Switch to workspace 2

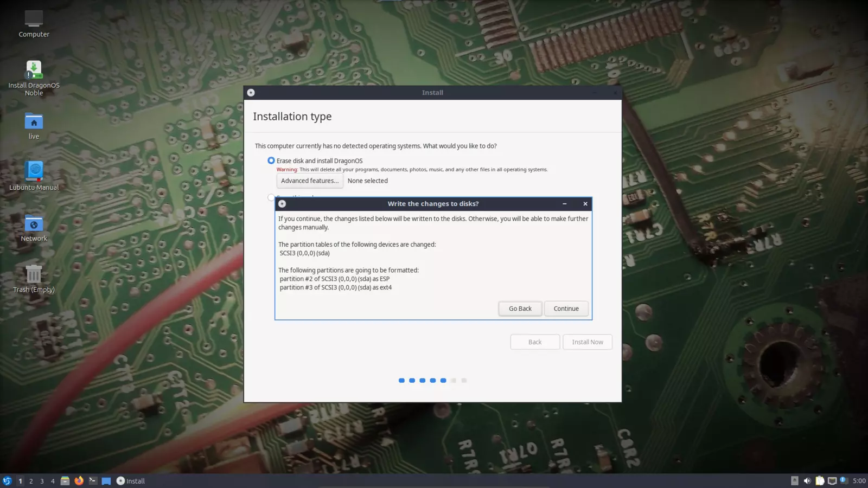click(x=31, y=481)
